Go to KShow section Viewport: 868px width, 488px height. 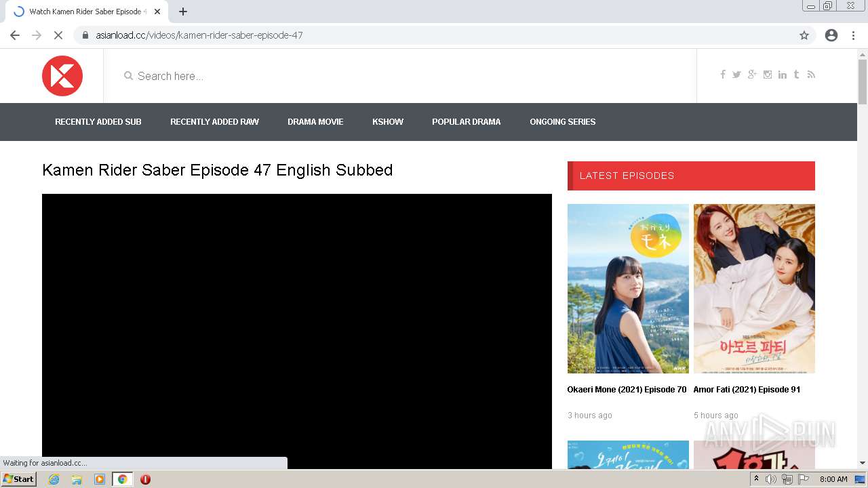click(x=388, y=122)
